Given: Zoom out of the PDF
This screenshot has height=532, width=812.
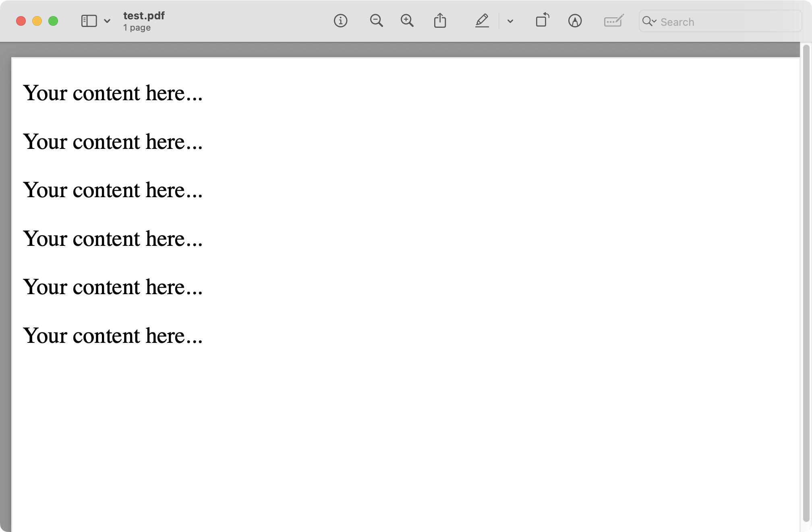Looking at the screenshot, I should click(x=376, y=21).
